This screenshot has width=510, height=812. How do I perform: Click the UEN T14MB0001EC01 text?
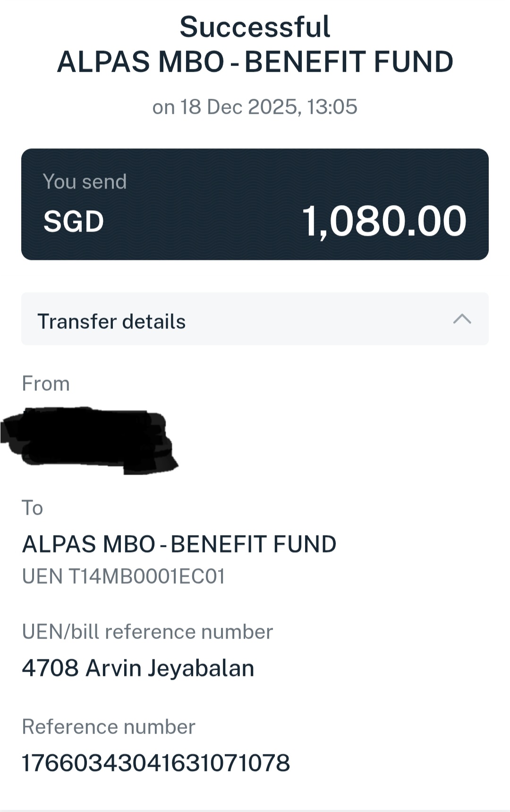(124, 576)
